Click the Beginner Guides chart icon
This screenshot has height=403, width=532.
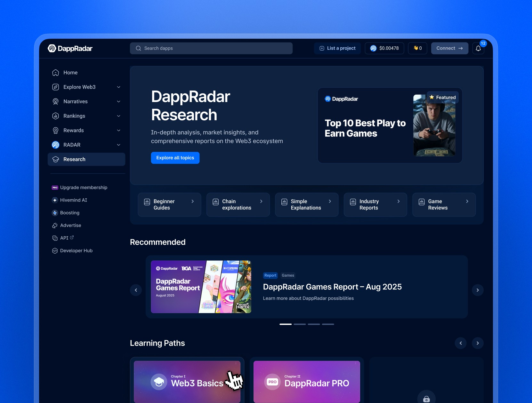(147, 202)
